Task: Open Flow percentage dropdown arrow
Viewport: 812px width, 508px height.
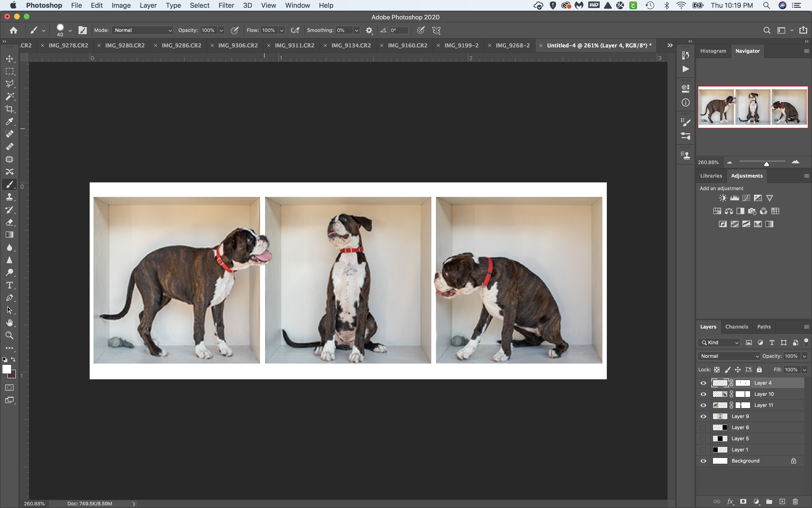Action: [x=282, y=30]
